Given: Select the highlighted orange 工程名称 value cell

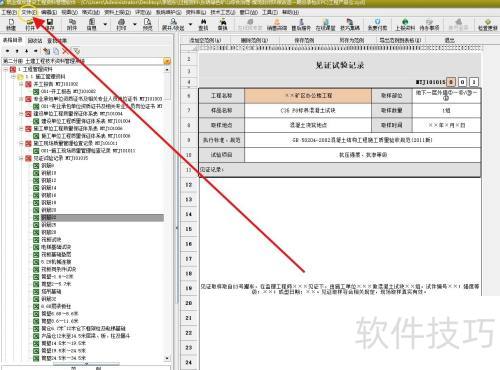Looking at the screenshot, I should [308, 96].
